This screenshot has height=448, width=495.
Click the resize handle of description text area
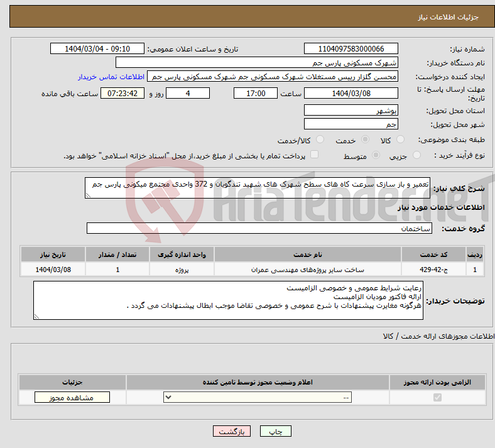pos(88,195)
